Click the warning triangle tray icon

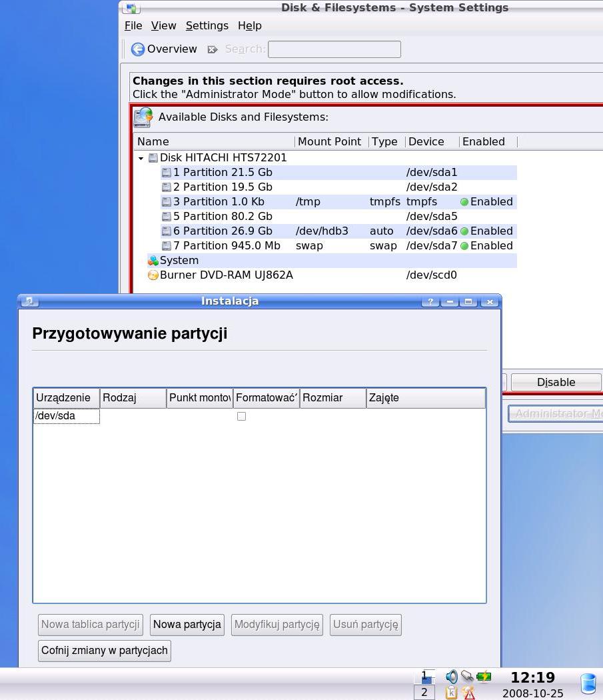click(x=468, y=693)
